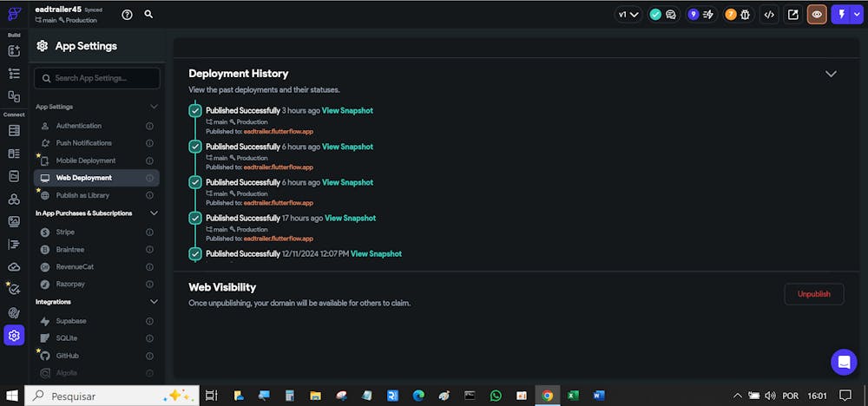Expand the lightning run mode dropdown arrow
The height and width of the screenshot is (406, 868).
(x=855, y=15)
